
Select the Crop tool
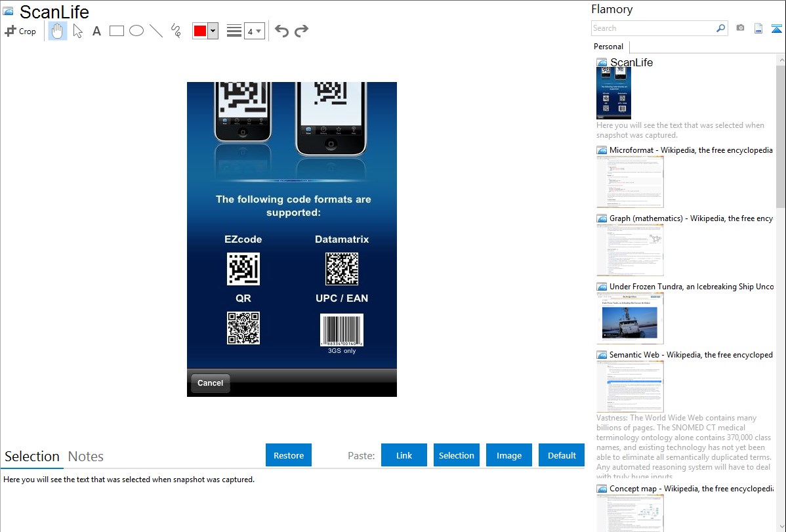click(20, 31)
